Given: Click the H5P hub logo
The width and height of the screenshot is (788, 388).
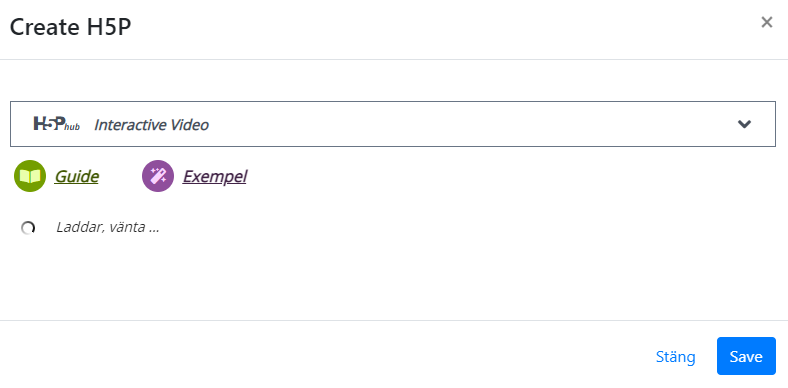Looking at the screenshot, I should tap(56, 124).
